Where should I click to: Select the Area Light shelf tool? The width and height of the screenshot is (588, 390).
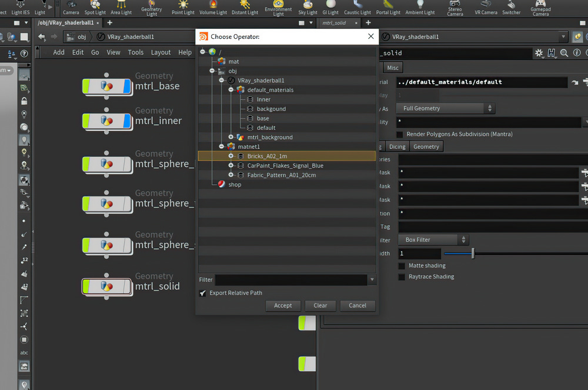coord(121,8)
